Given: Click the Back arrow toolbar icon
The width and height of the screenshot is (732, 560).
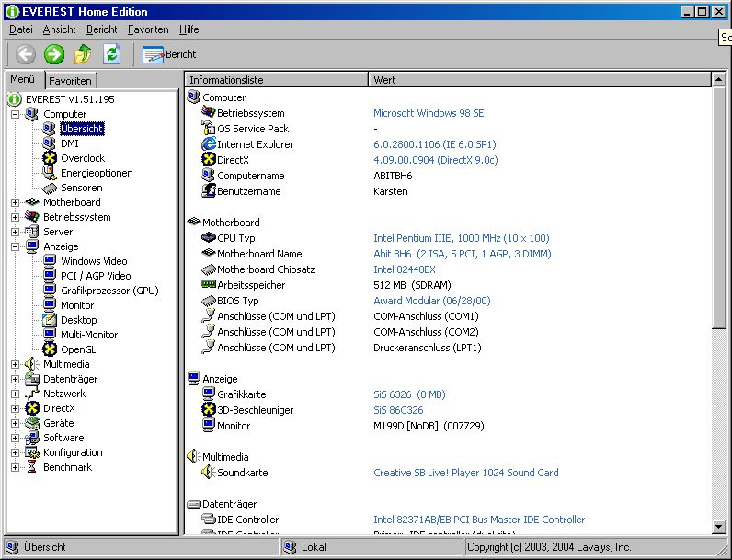Looking at the screenshot, I should coord(26,54).
